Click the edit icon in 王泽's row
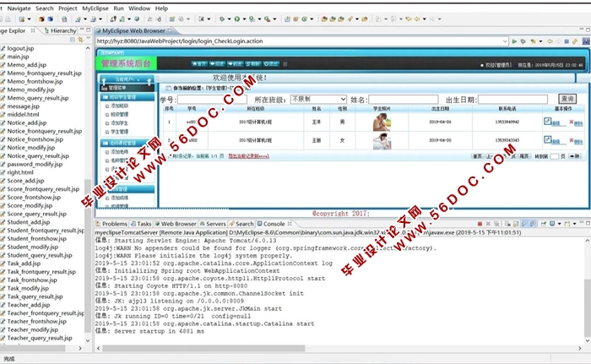This screenshot has width=591, height=364. click(548, 121)
